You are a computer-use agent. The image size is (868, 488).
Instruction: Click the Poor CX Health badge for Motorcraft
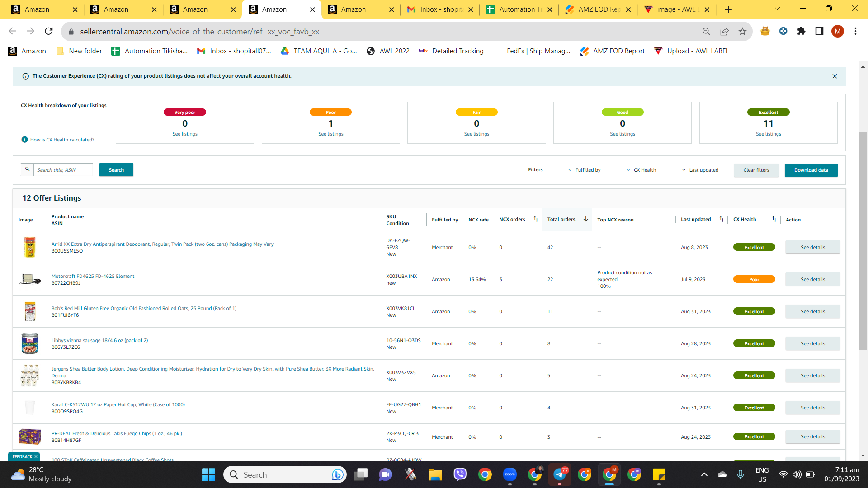tap(754, 279)
